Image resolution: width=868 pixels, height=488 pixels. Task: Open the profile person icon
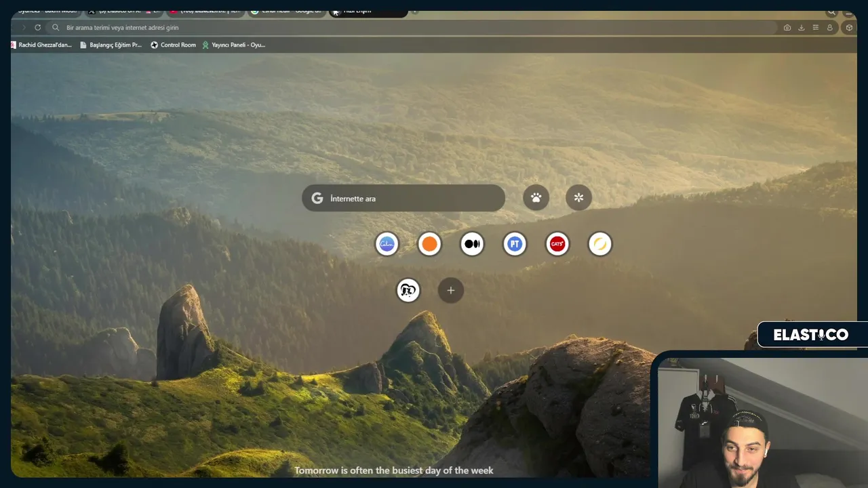829,28
